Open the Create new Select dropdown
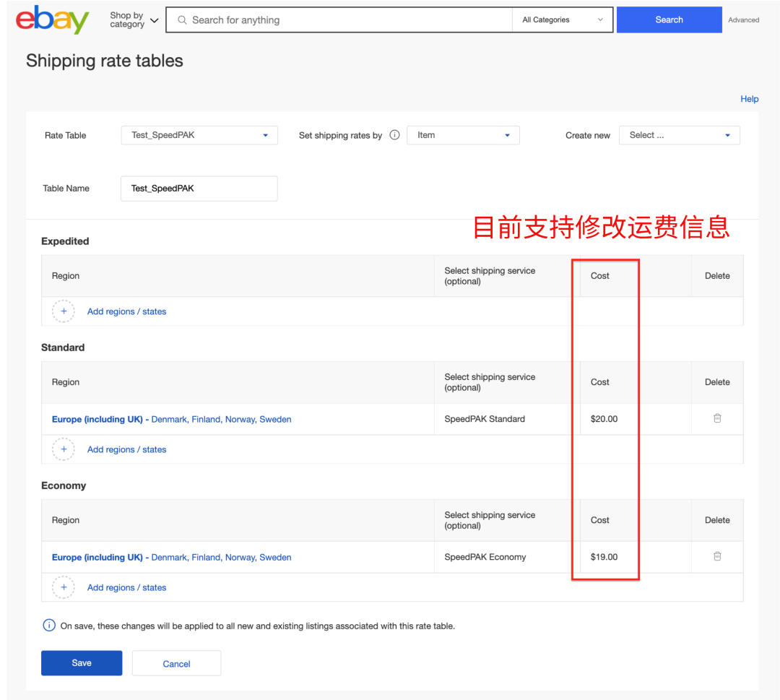This screenshot has width=780, height=700. click(x=679, y=135)
